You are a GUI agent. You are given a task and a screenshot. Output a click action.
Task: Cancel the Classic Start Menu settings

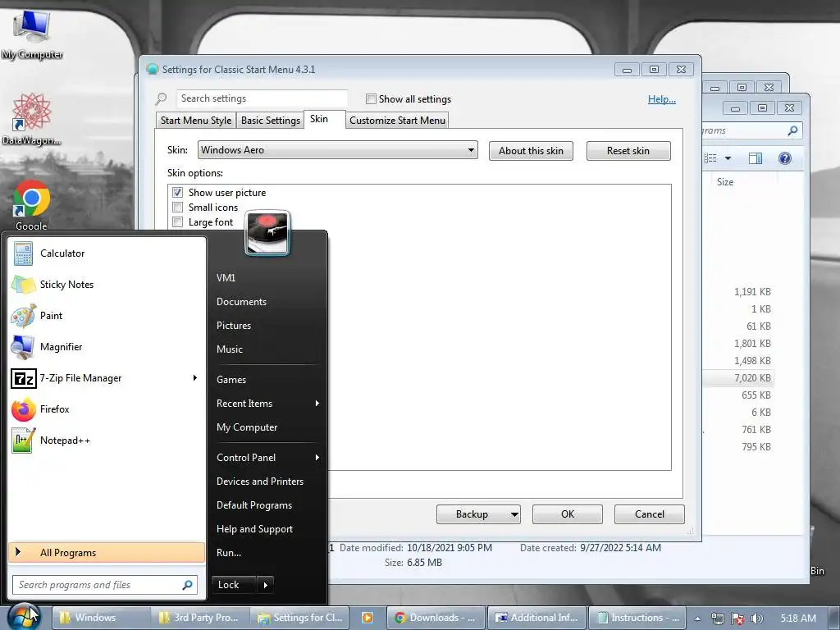[650, 514]
